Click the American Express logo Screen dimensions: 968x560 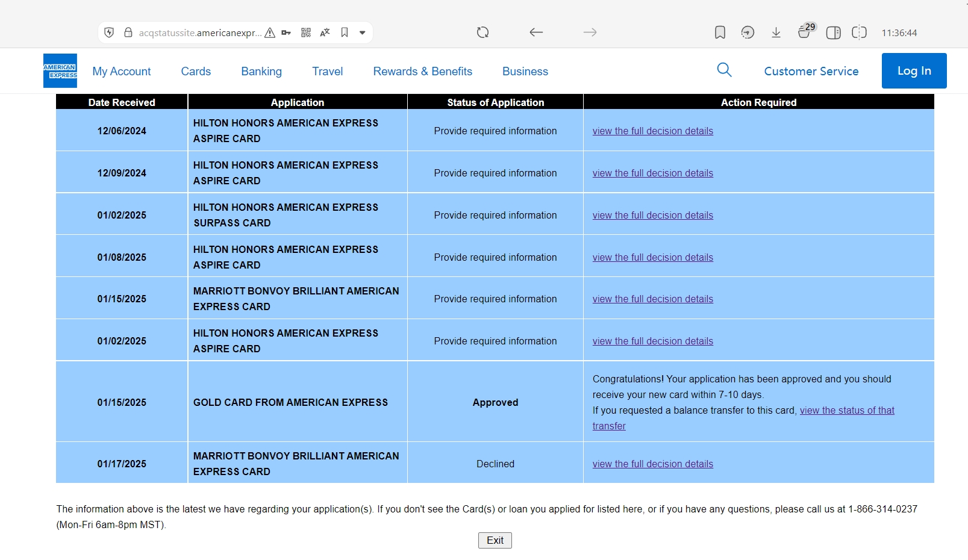pos(60,70)
